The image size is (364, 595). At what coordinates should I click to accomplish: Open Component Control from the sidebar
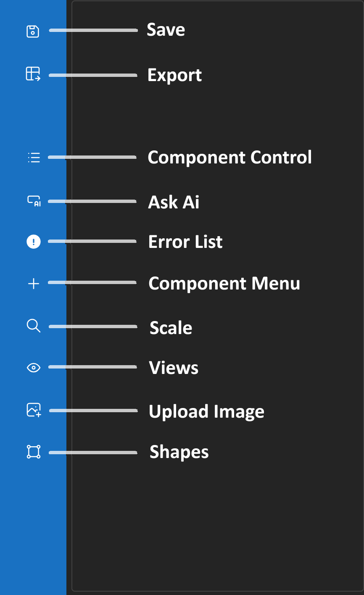(34, 158)
